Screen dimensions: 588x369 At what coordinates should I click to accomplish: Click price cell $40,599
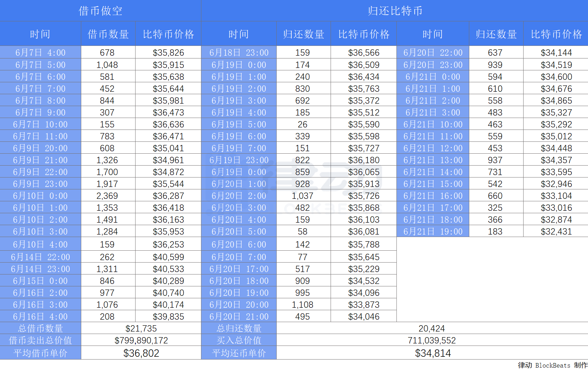(168, 257)
